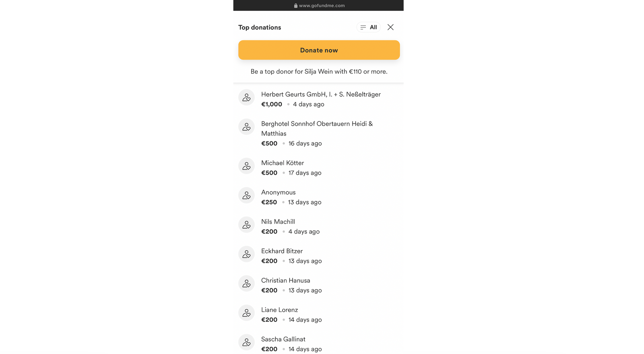
Task: Click the Anonymous donor avatar icon
Action: click(x=246, y=195)
